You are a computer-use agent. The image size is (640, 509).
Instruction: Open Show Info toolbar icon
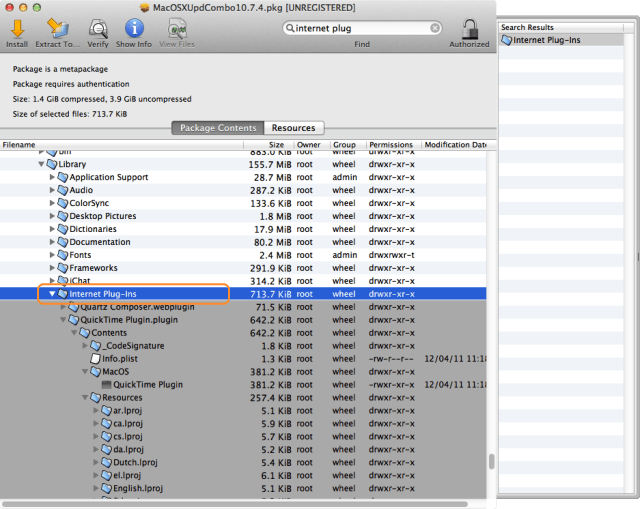[x=134, y=29]
